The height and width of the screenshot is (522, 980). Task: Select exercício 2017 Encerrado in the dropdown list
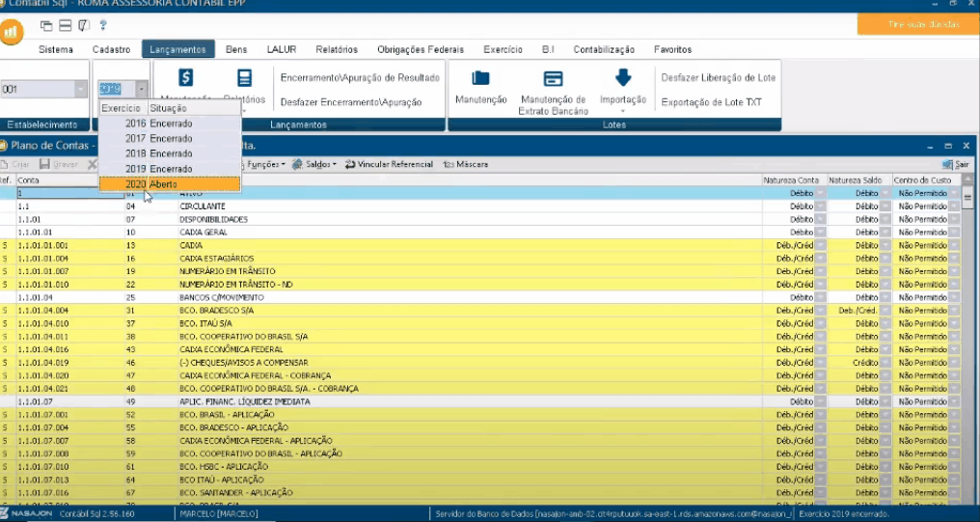(x=170, y=139)
